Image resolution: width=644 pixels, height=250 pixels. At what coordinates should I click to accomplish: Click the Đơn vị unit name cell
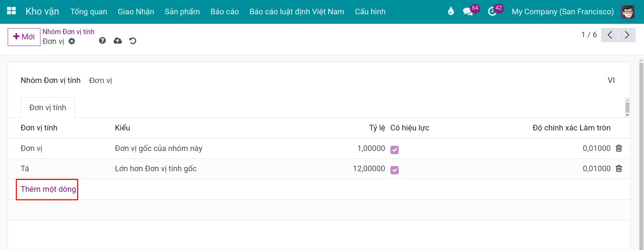point(31,148)
